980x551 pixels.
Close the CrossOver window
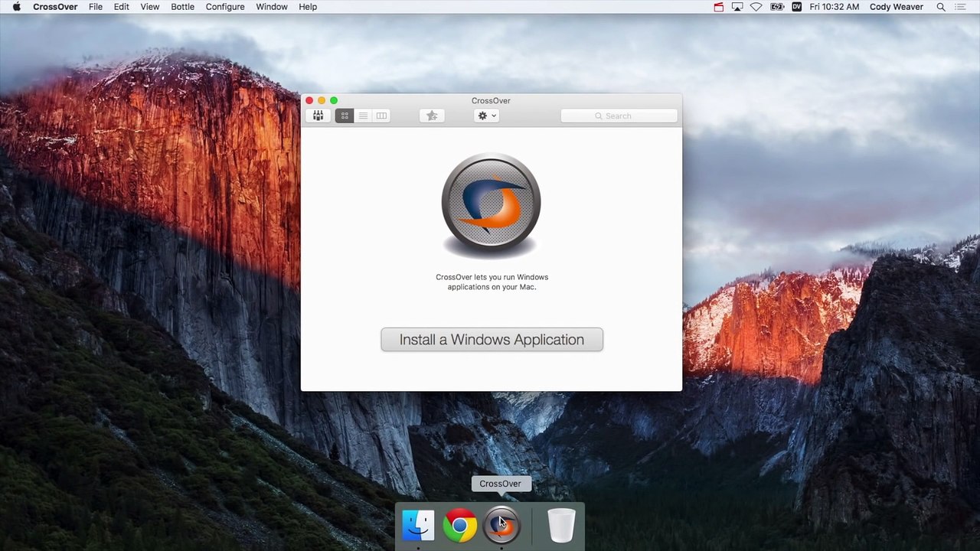point(309,100)
